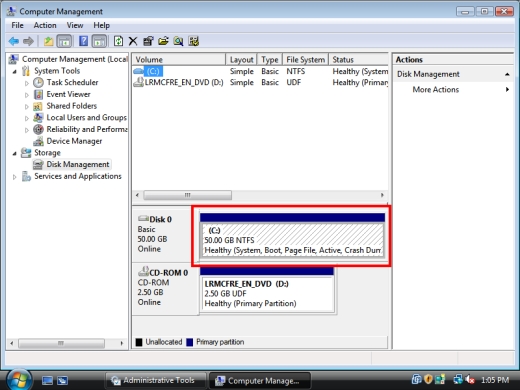Switch to Administrative Tools taskbar button
Viewport: 520px width, 390px height.
tap(155, 380)
